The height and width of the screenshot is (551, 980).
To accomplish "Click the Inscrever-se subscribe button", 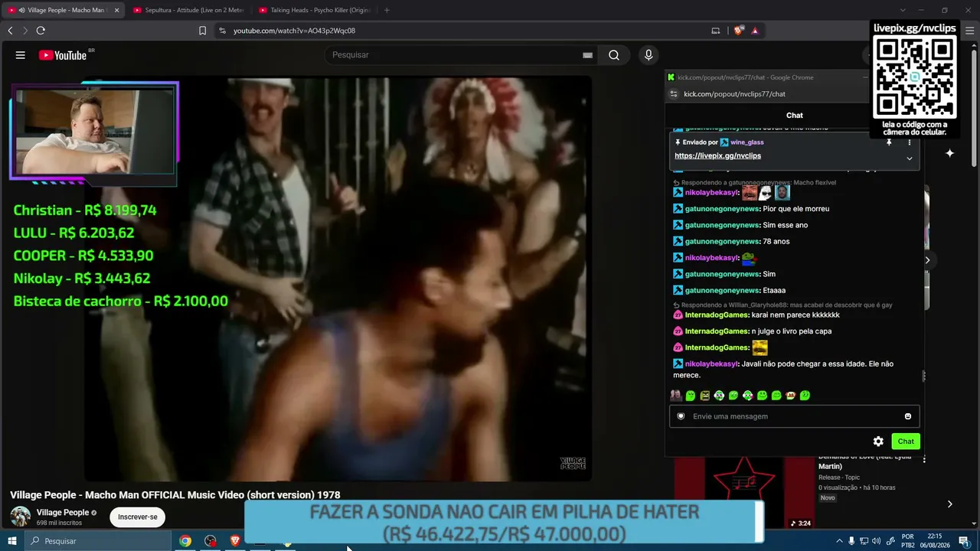I will coord(138,517).
